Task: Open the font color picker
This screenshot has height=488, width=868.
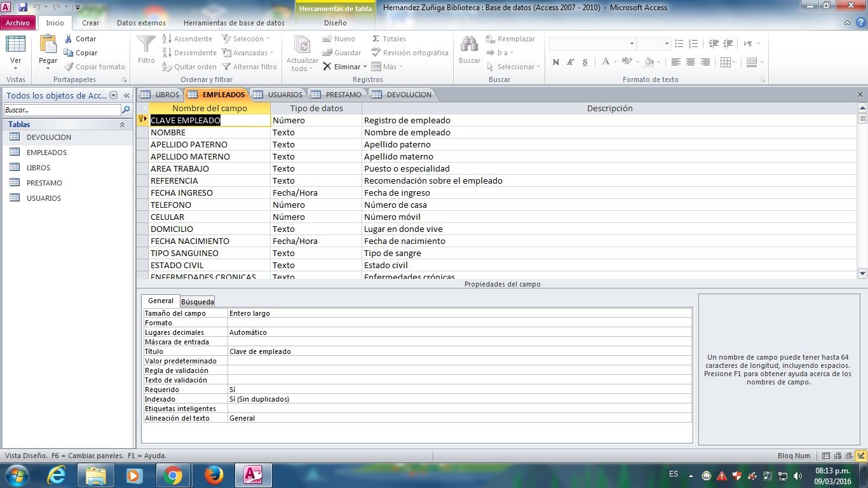Action: tap(614, 62)
